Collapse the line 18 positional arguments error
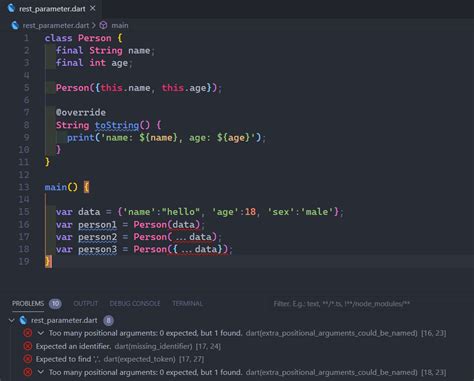Screen dimensions: 474x381 [x=41, y=372]
